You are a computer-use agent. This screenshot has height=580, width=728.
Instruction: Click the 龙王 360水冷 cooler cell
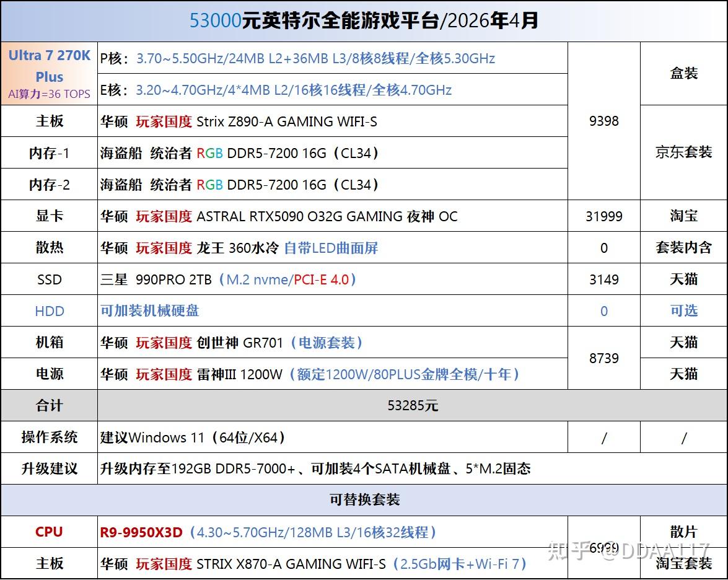[x=333, y=247]
